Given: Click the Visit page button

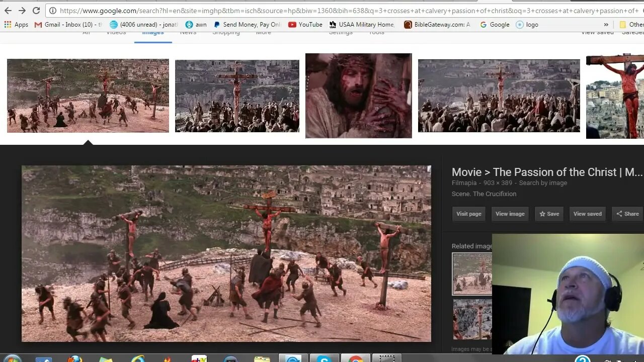Looking at the screenshot, I should coord(469,214).
